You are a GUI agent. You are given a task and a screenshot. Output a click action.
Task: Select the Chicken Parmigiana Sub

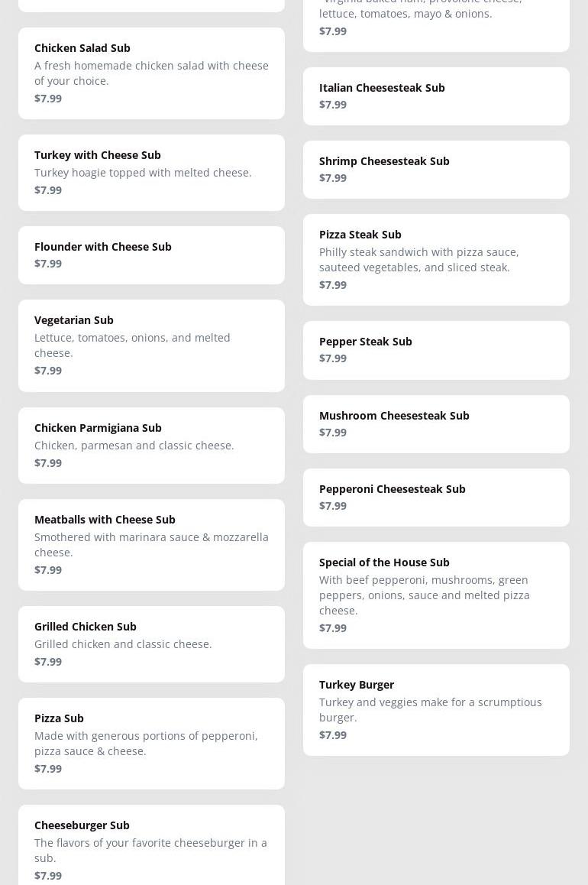[x=151, y=446]
